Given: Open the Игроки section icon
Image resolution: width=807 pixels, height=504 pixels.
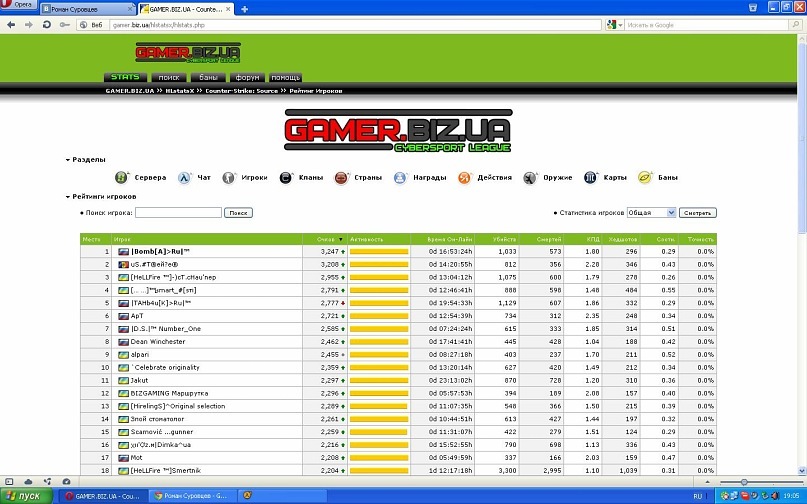Looking at the screenshot, I should pos(229,178).
